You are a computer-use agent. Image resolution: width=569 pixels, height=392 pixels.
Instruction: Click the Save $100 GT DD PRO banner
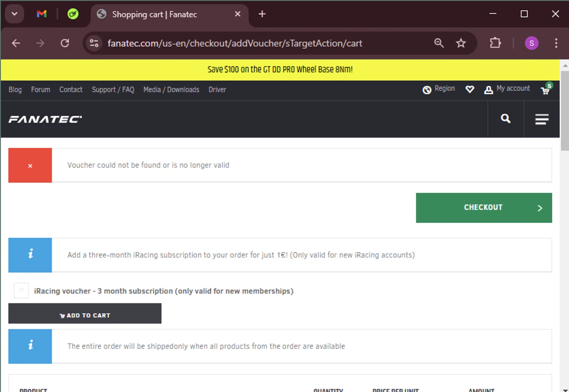[x=280, y=69]
